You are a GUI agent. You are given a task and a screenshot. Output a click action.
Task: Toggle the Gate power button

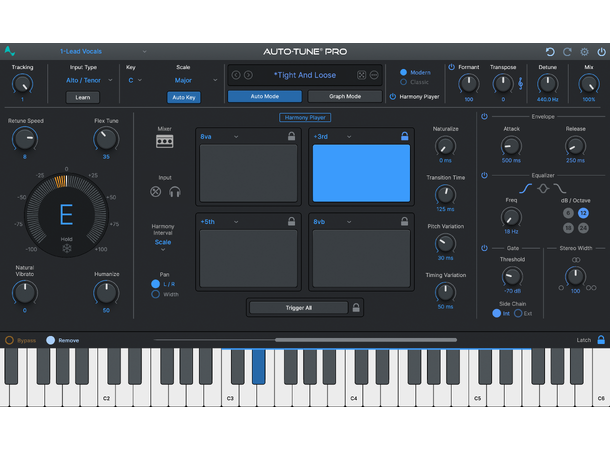click(484, 248)
